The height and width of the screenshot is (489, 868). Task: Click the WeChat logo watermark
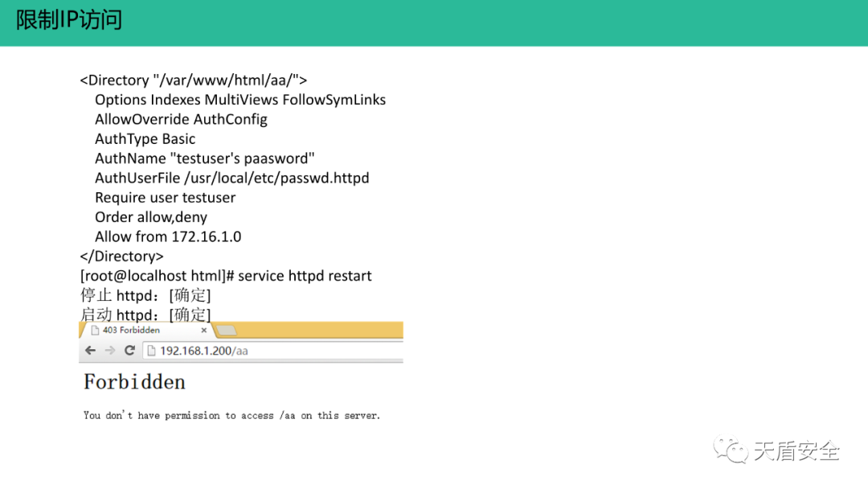(730, 450)
